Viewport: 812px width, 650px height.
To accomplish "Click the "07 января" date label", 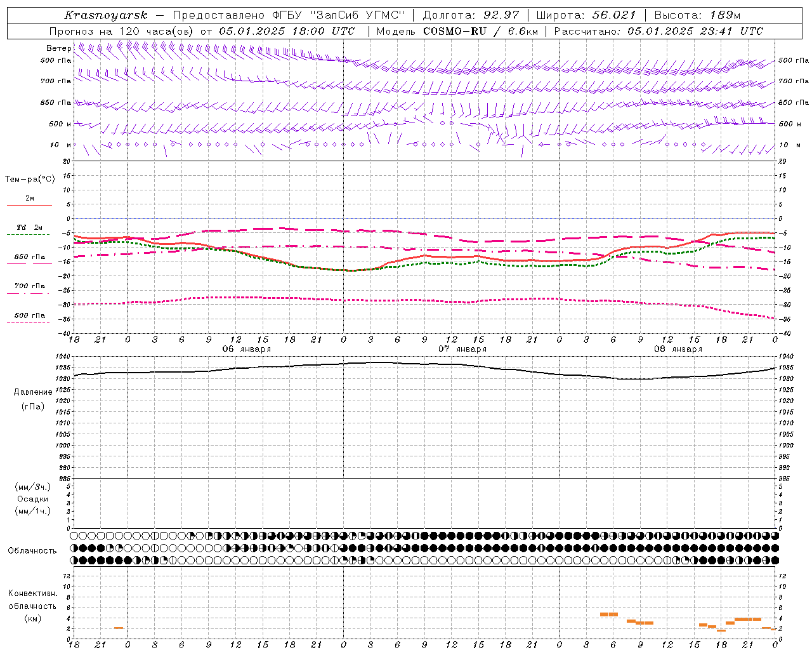I will coord(462,349).
